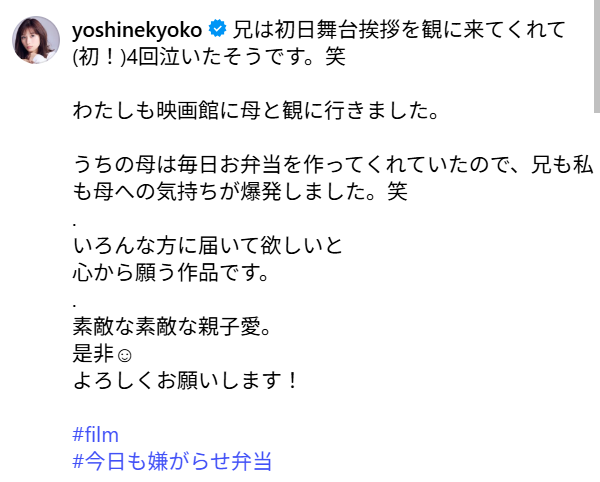Open the #今日も嫌がらせ弁当 hashtag link
The image size is (600, 482).
tap(172, 461)
